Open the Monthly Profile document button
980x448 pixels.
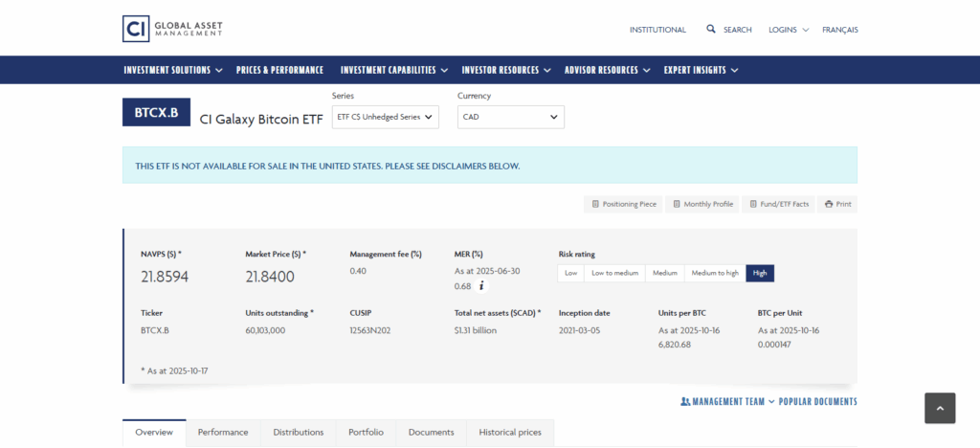[x=702, y=204]
